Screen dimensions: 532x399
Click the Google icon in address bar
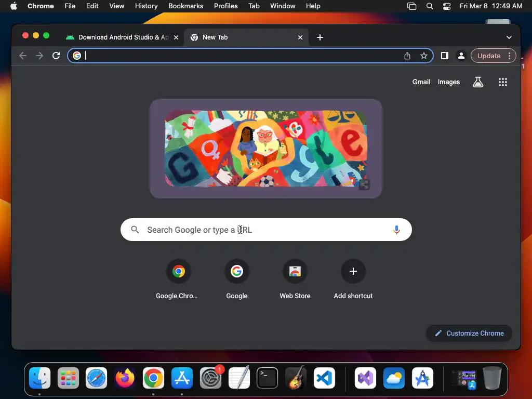click(x=77, y=56)
